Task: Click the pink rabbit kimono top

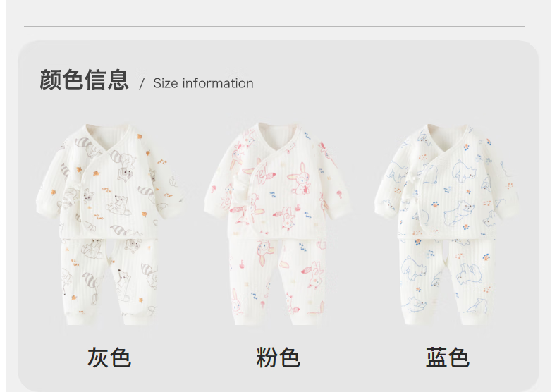Action: (x=278, y=181)
